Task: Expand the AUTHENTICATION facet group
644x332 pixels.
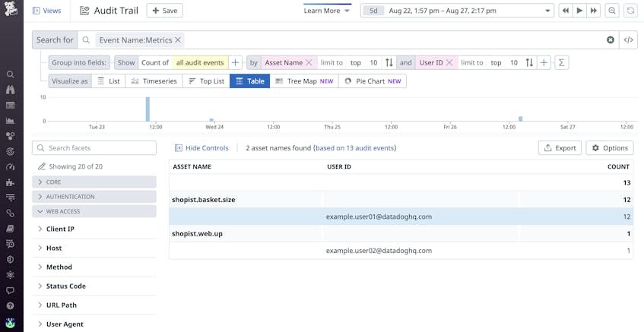Action: point(94,197)
